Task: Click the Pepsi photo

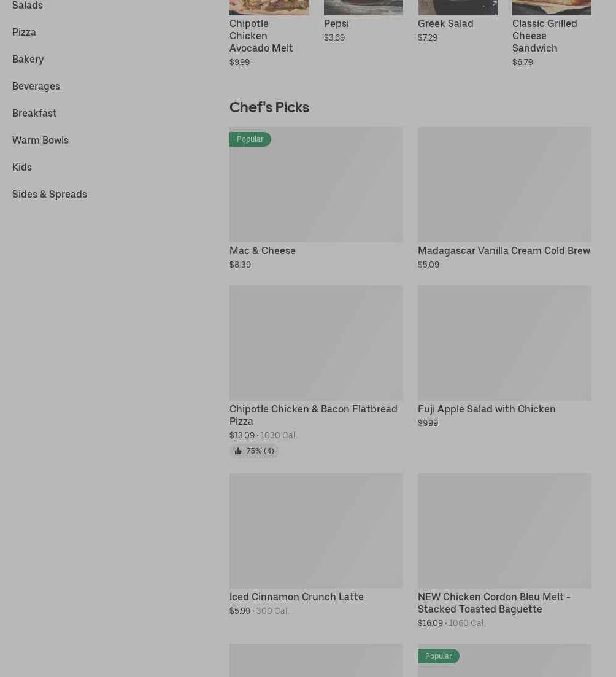Action: [x=363, y=7]
